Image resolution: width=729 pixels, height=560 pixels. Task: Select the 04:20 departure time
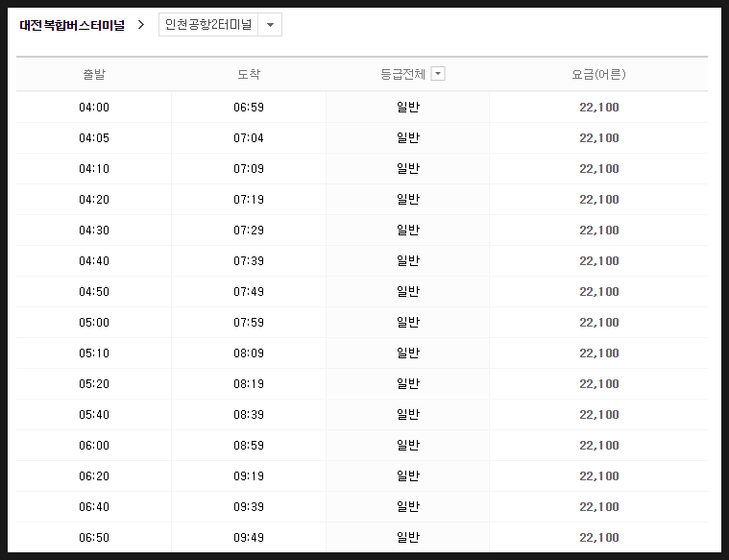point(94,200)
